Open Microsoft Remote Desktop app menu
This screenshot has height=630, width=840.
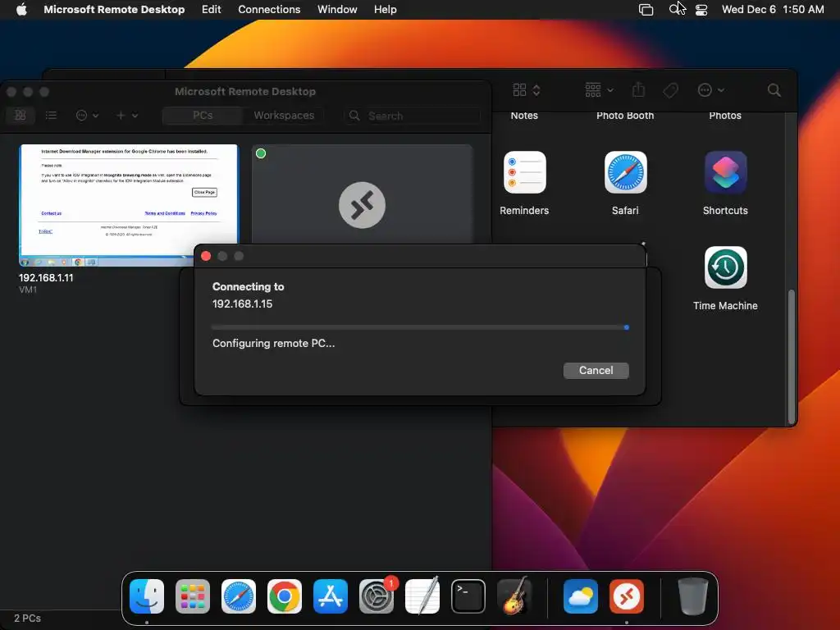click(114, 9)
